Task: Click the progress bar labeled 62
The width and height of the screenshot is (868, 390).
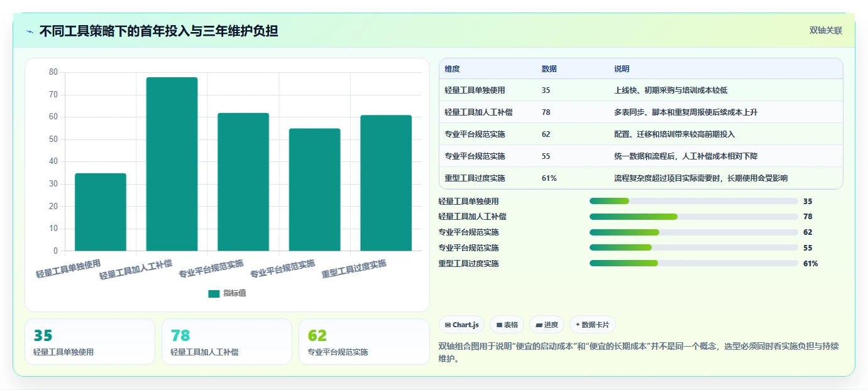Action: point(693,232)
